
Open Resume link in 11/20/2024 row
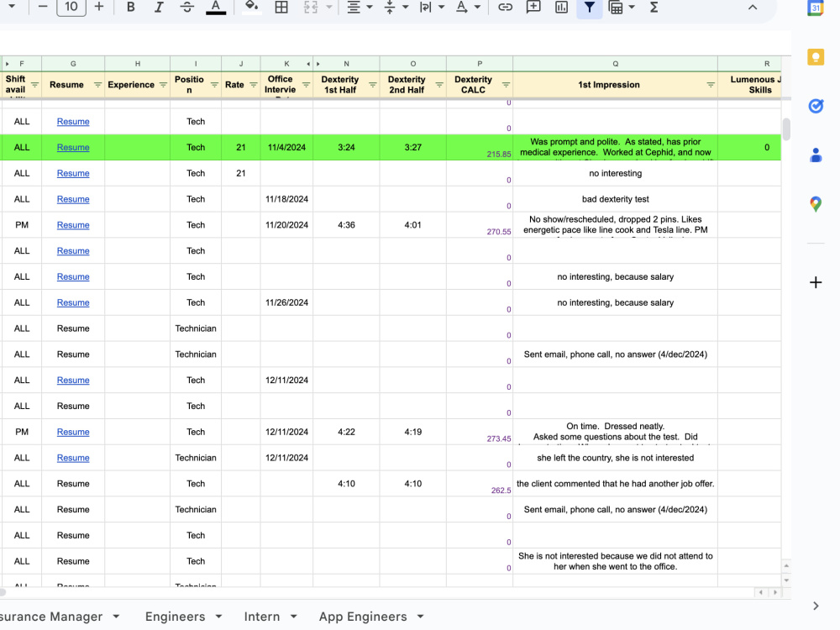pyautogui.click(x=73, y=225)
